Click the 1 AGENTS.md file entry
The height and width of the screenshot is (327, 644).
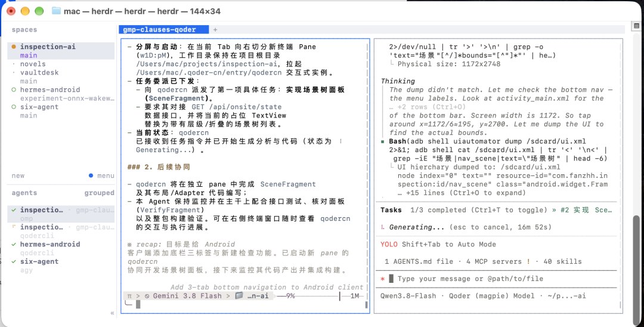point(419,261)
